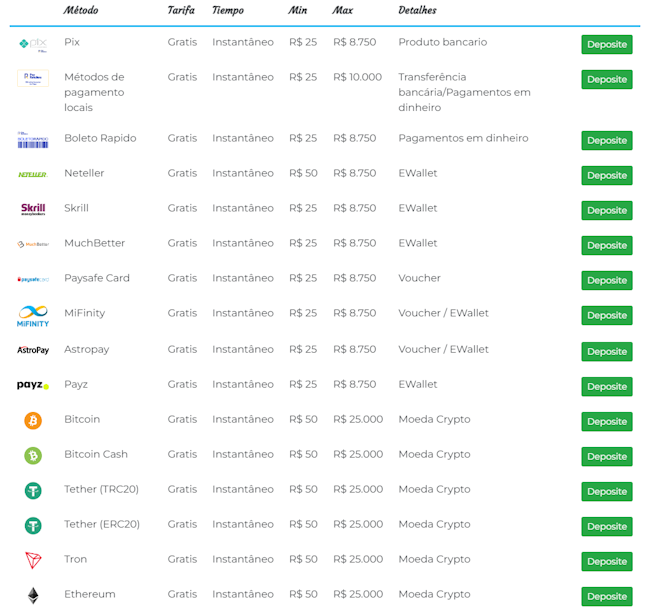Click the 'R$ 10.000' maximum value

(x=357, y=77)
